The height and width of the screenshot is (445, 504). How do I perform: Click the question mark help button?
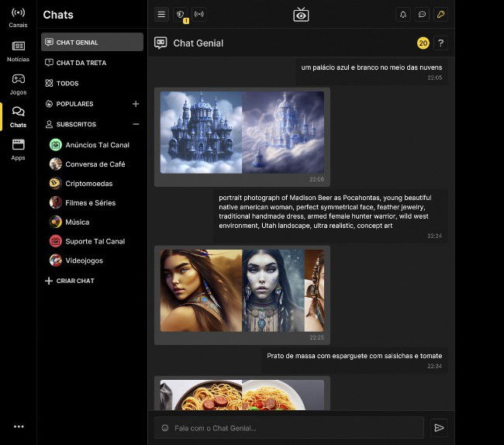440,43
